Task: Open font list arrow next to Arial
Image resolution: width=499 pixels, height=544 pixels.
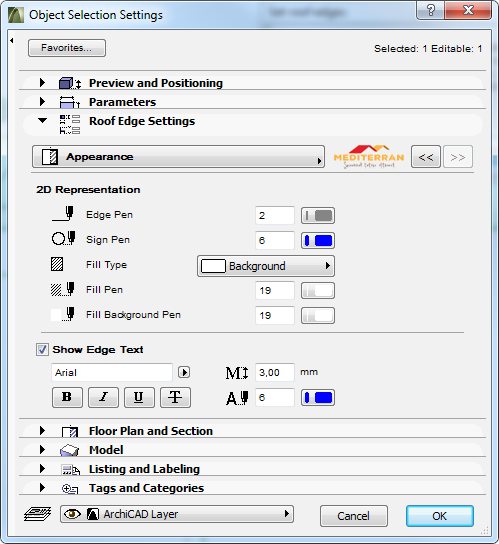Action: coord(184,373)
